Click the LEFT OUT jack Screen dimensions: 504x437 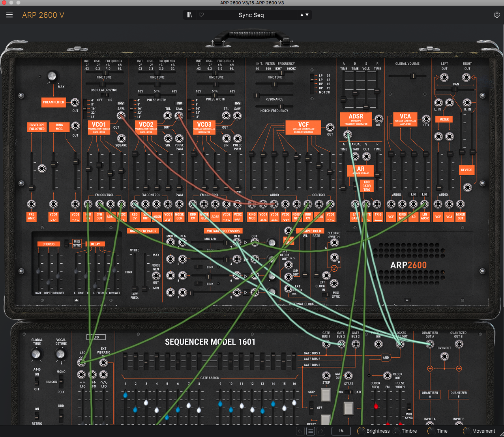pos(444,77)
